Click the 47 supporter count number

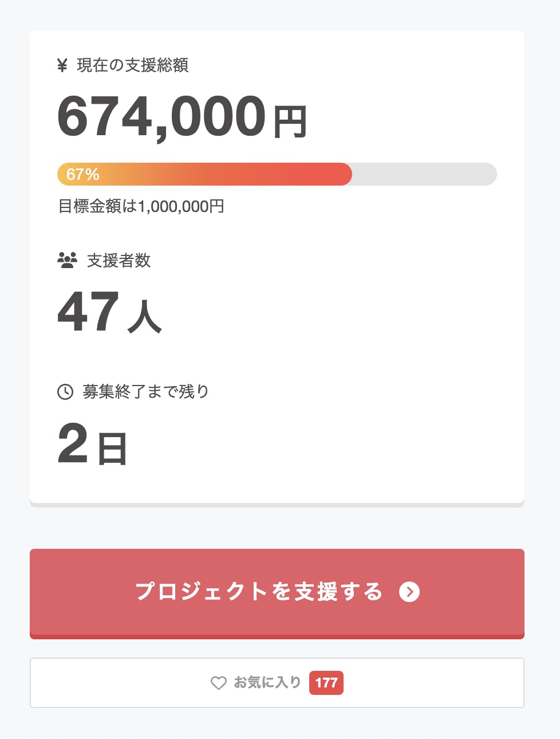[88, 312]
